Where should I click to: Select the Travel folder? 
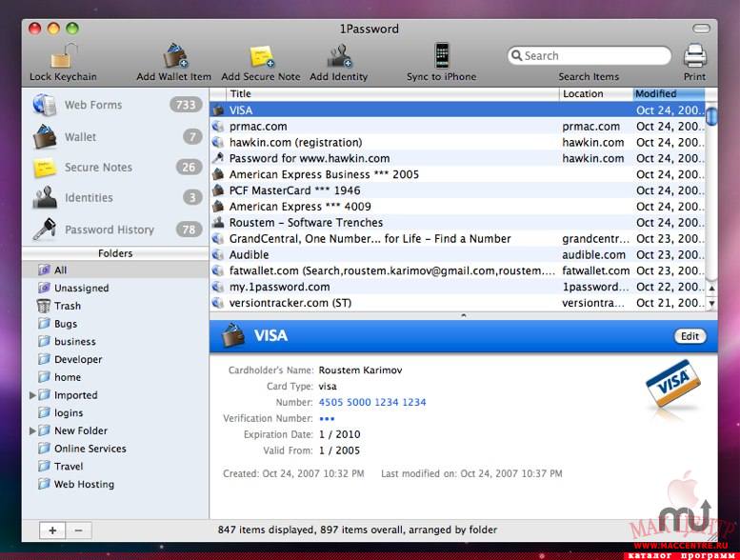click(115, 467)
